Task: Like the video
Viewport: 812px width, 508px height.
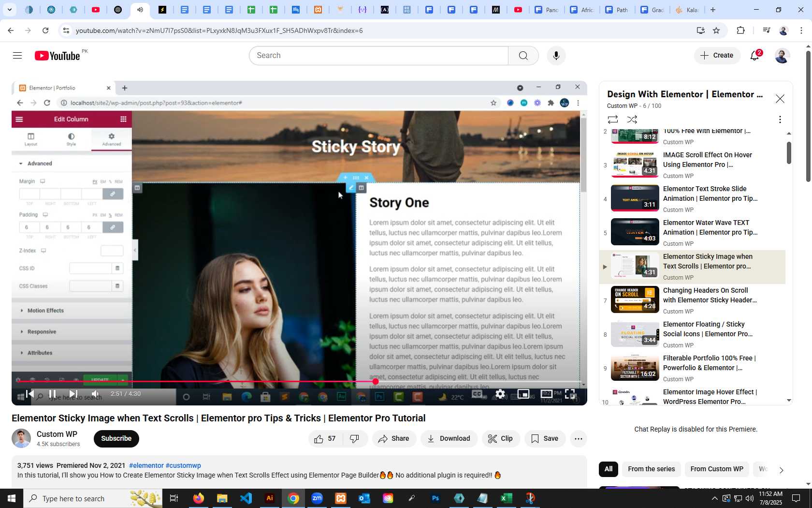Action: click(x=325, y=439)
